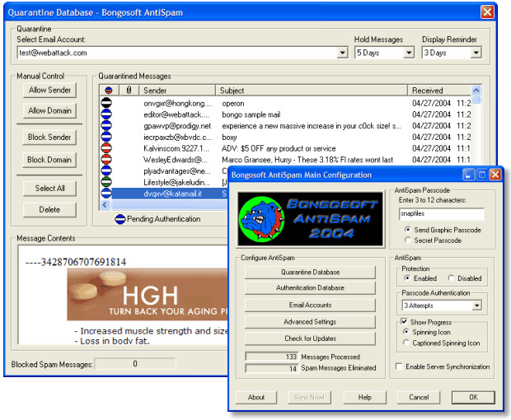Click Pending Authentication legend icon
The image size is (511, 420).
(120, 219)
